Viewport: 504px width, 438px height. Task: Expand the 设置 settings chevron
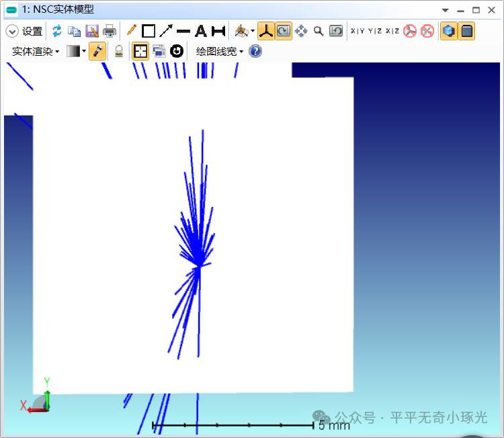12,31
